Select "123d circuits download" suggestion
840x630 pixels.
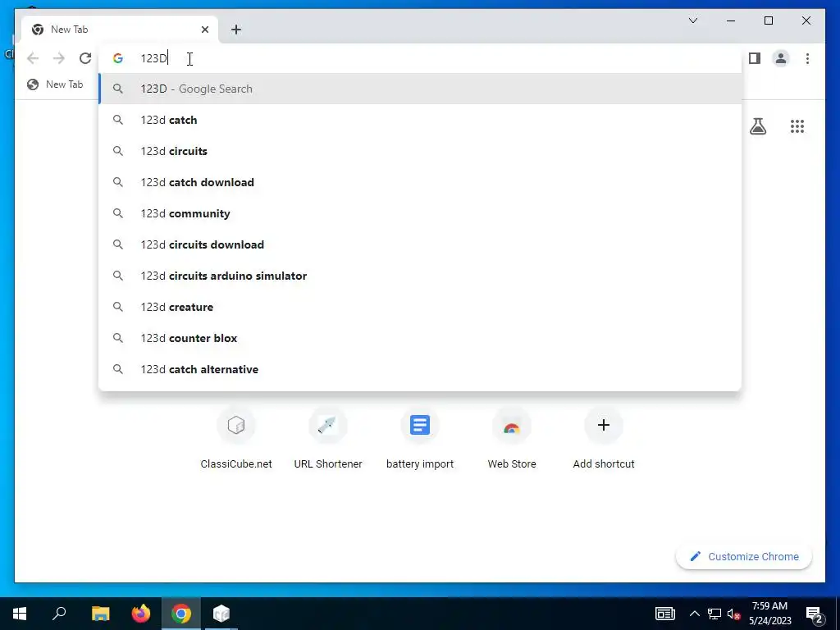(421, 244)
